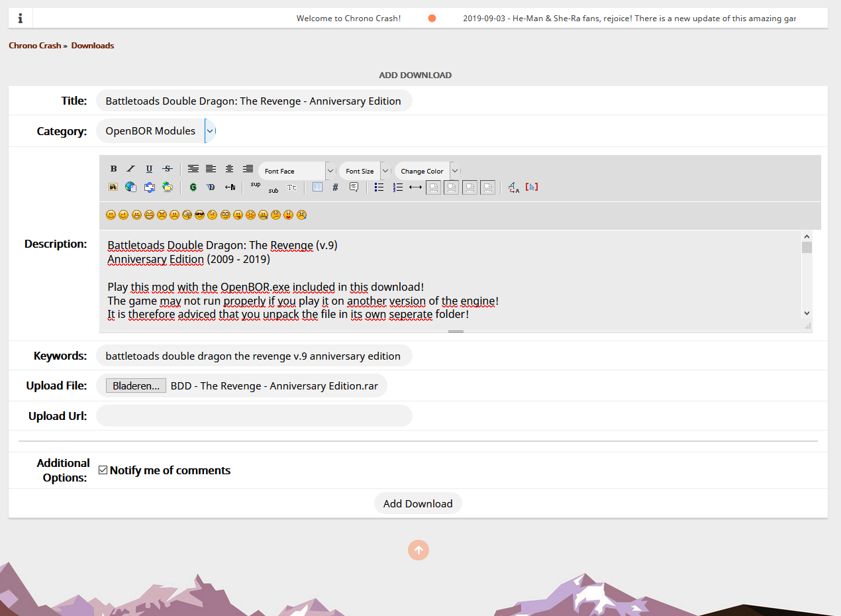
Task: Insert an email link icon
Action: point(150,187)
